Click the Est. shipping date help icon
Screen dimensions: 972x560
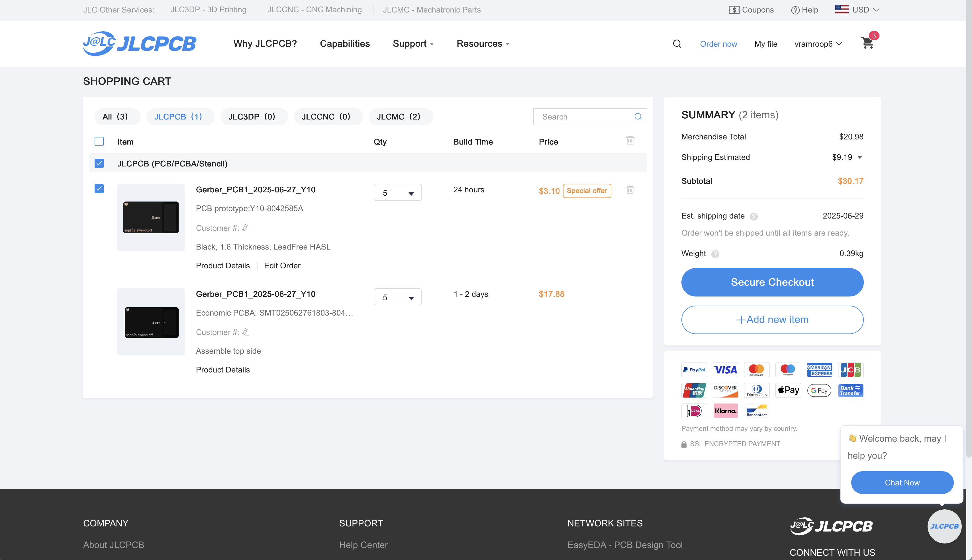coord(754,217)
